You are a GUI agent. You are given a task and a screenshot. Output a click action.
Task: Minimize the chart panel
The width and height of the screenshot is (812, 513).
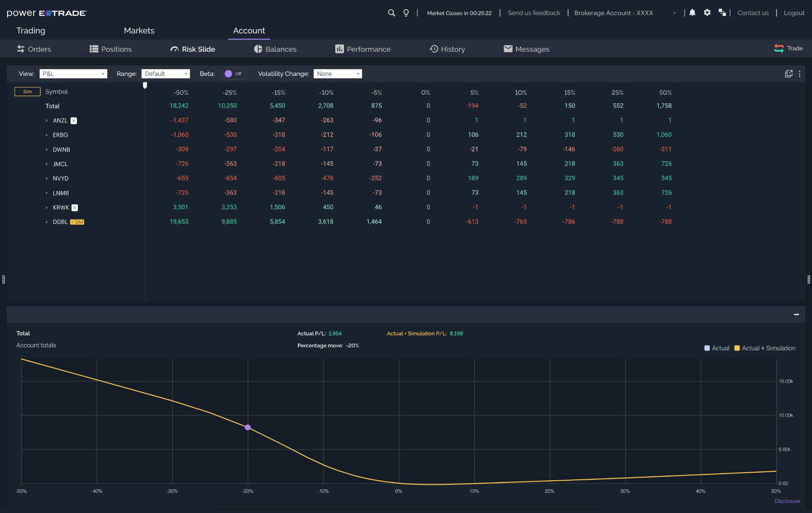point(796,315)
